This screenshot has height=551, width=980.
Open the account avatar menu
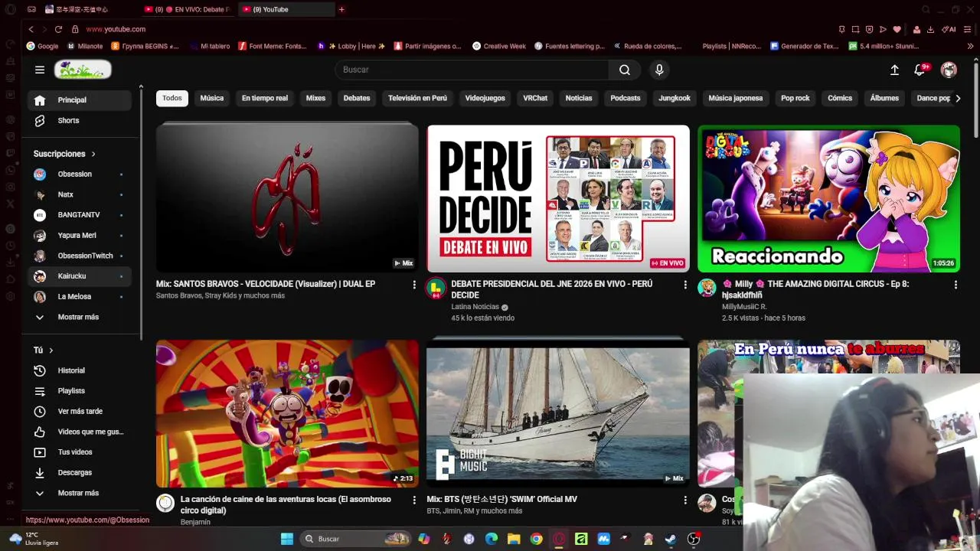[x=949, y=70]
